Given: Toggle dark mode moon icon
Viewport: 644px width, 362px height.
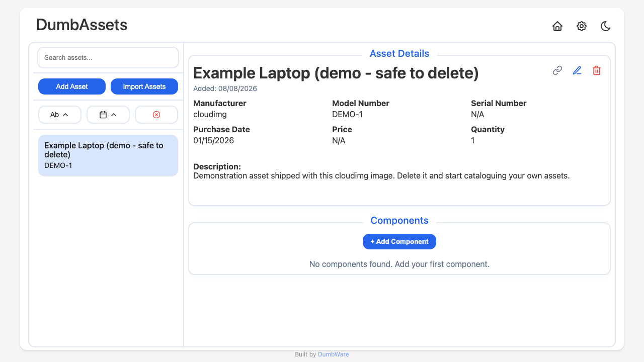Looking at the screenshot, I should click(606, 26).
